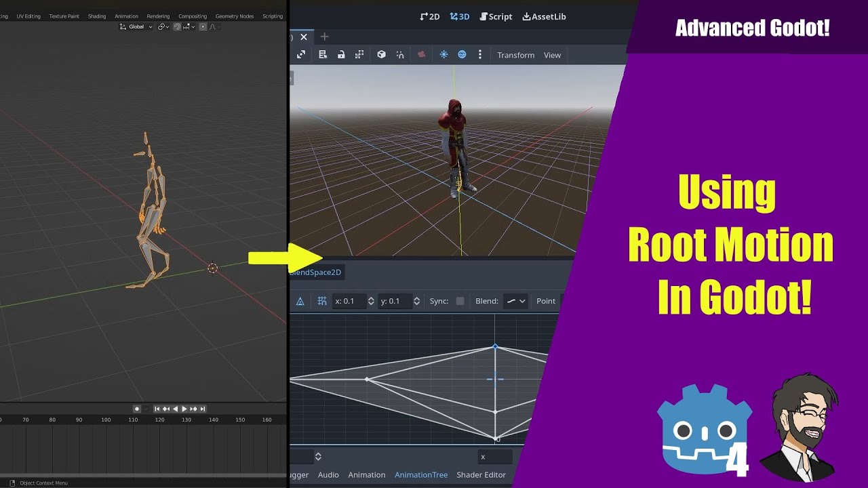This screenshot has height=488, width=868.
Task: Switch Godot to the 2D workspace
Action: click(429, 16)
